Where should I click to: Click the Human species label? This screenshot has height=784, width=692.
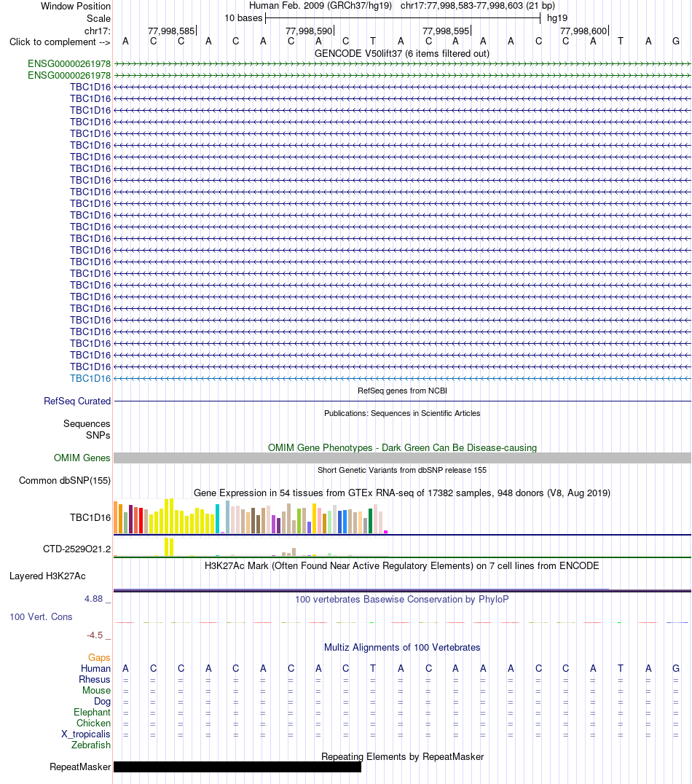[96, 668]
